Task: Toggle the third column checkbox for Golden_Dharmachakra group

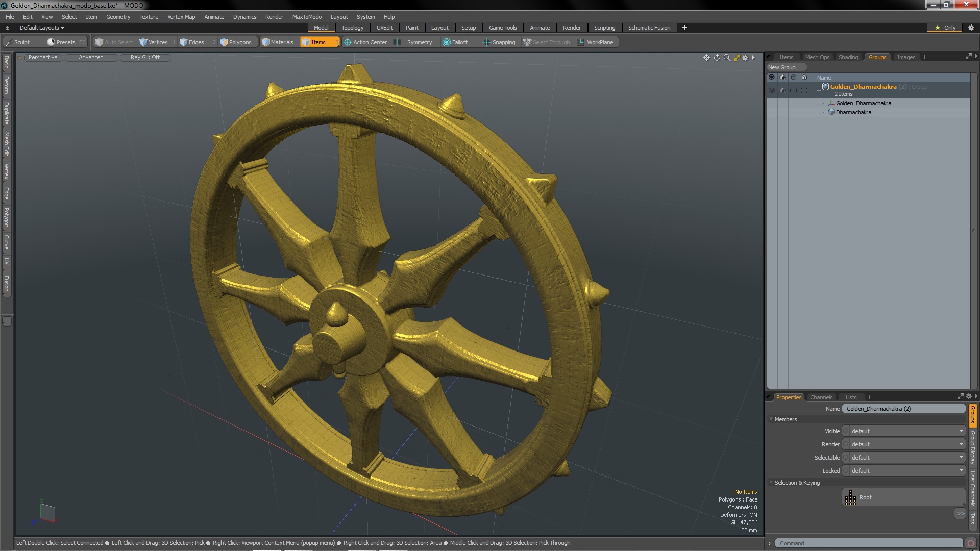Action: [793, 90]
